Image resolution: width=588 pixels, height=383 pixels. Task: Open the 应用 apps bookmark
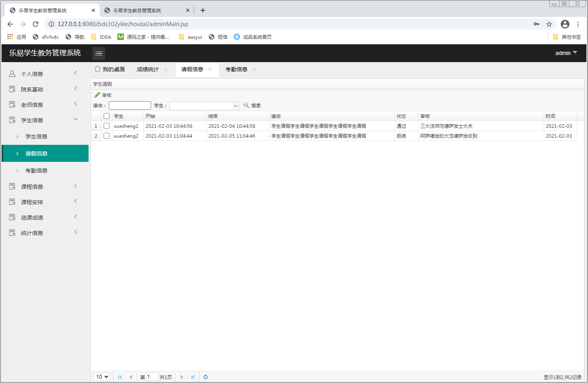click(x=17, y=37)
